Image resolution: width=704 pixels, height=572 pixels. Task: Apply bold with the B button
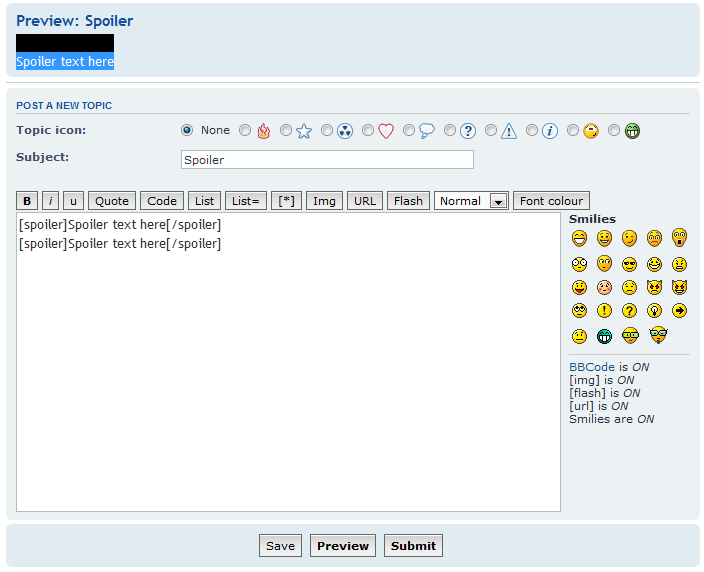[27, 201]
